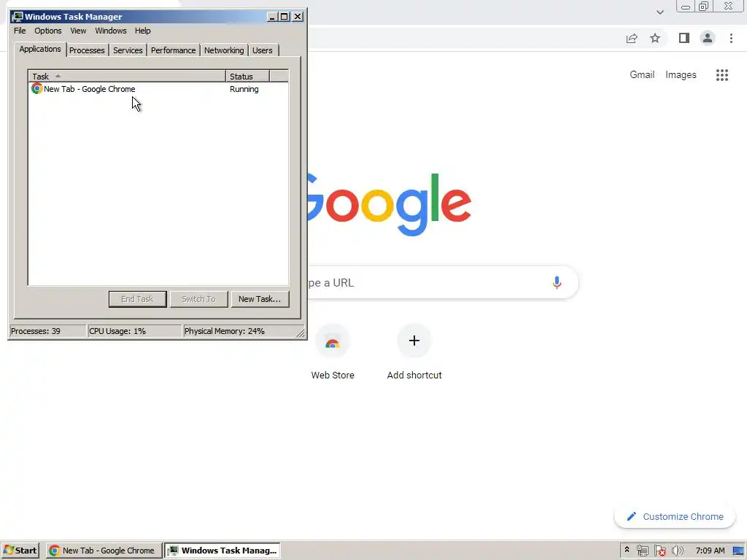The image size is (747, 560).
Task: Open File menu in Task Manager
Action: click(20, 31)
